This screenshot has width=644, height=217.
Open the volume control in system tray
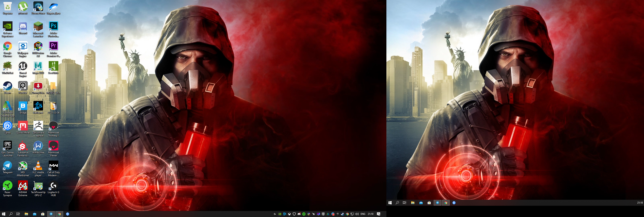(357, 214)
